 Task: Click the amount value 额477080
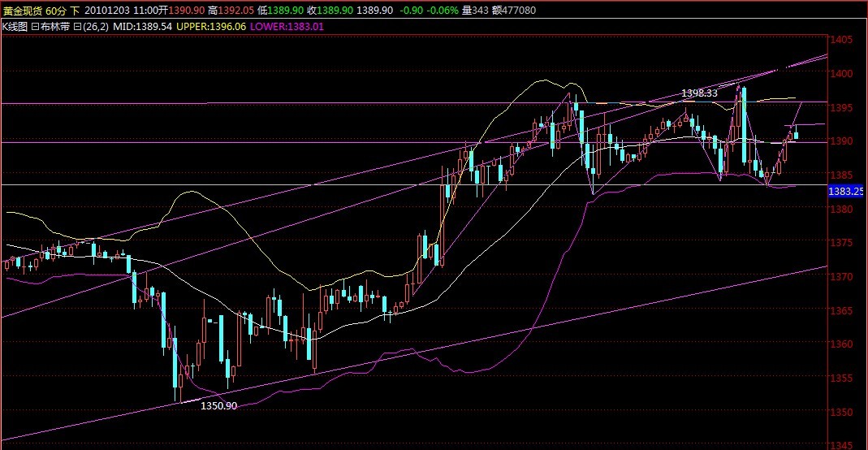(514, 11)
